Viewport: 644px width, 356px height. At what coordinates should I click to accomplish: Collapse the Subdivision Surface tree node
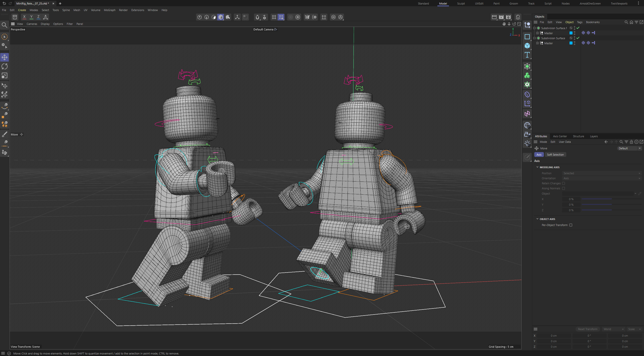(x=535, y=38)
